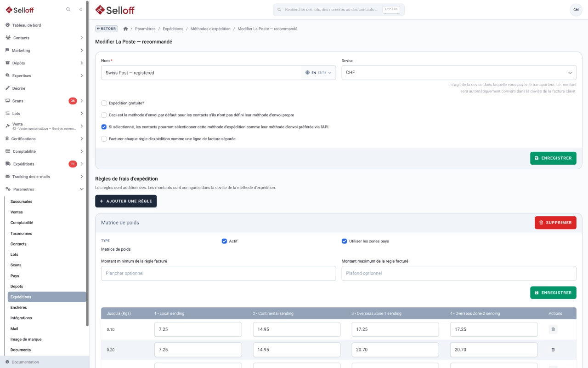Click the Expéditions badge showing 11
Image resolution: width=588 pixels, height=368 pixels.
click(73, 164)
